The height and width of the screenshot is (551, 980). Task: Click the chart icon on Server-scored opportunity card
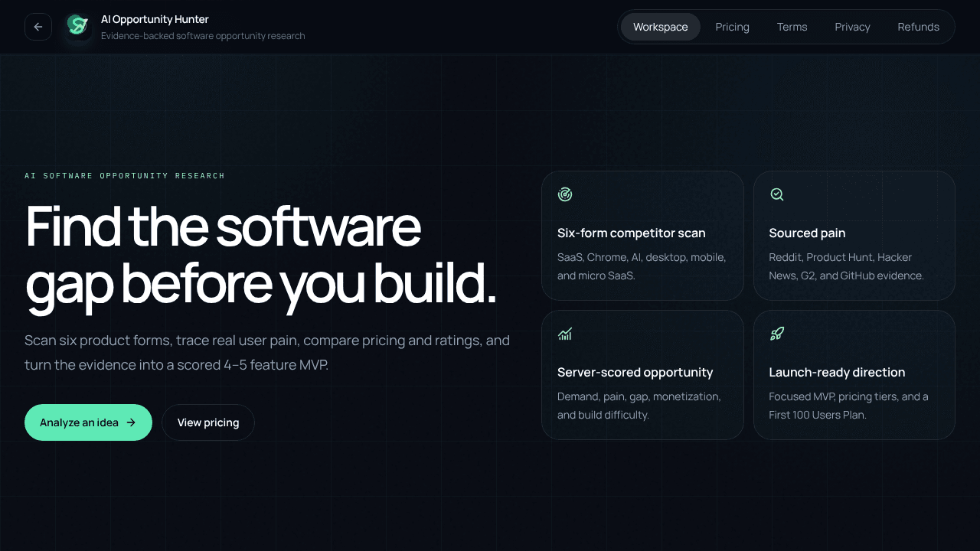(x=565, y=334)
